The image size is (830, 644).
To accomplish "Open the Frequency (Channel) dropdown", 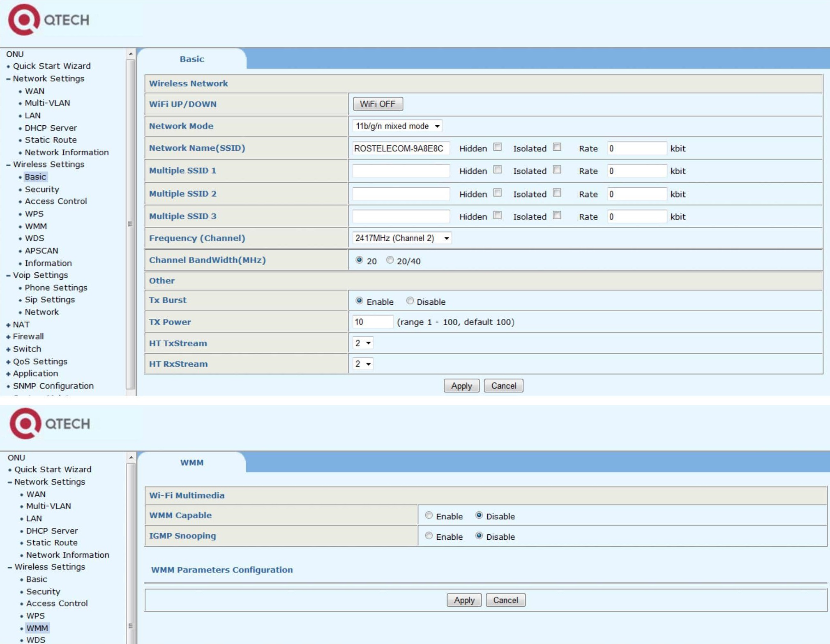I will point(402,238).
